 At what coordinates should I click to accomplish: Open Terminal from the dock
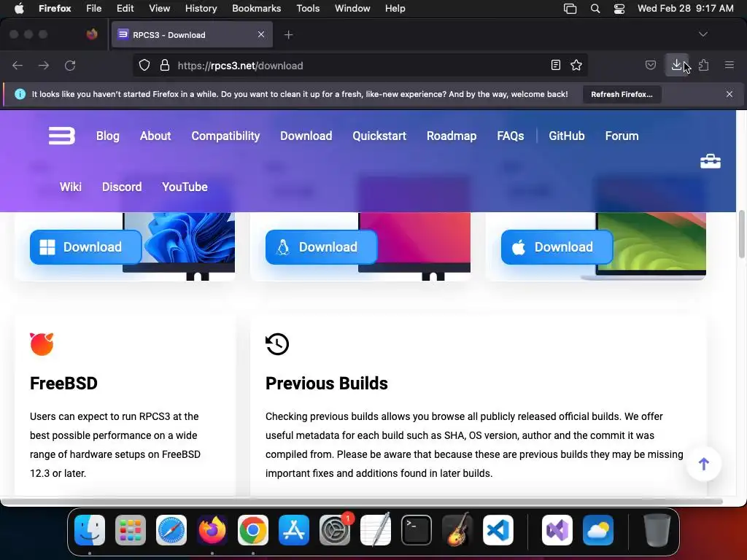tap(417, 530)
